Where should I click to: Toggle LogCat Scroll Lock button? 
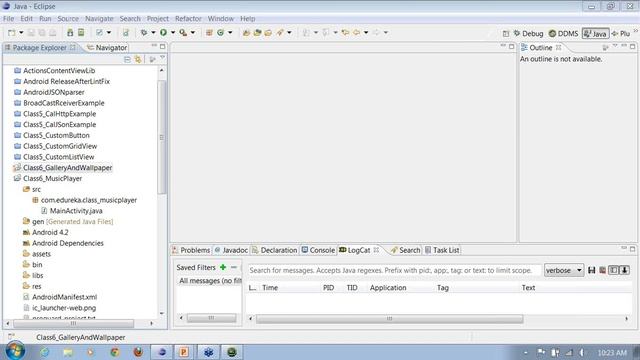pos(624,270)
